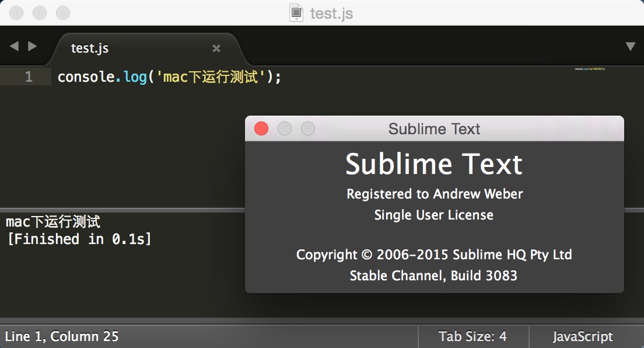Click the Line 1, Column 25 status
This screenshot has height=348, width=644.
pos(62,336)
